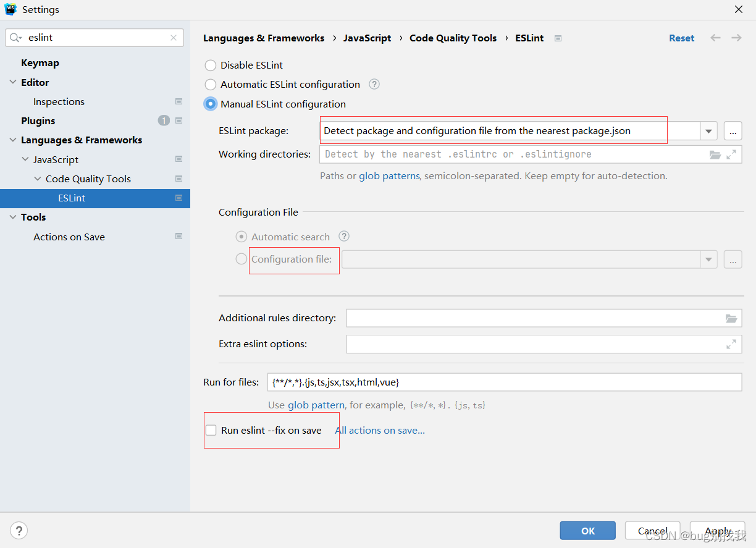Open the Help question mark button
756x548 pixels.
[19, 530]
